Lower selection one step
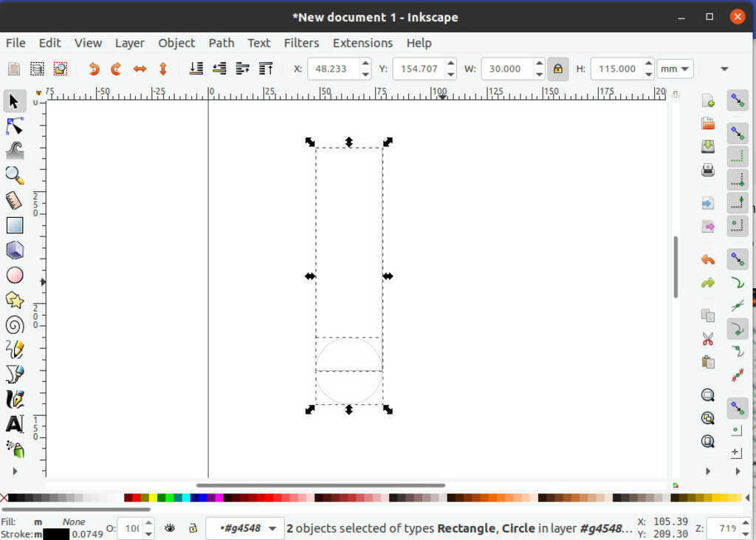The width and height of the screenshot is (756, 540). pos(219,69)
